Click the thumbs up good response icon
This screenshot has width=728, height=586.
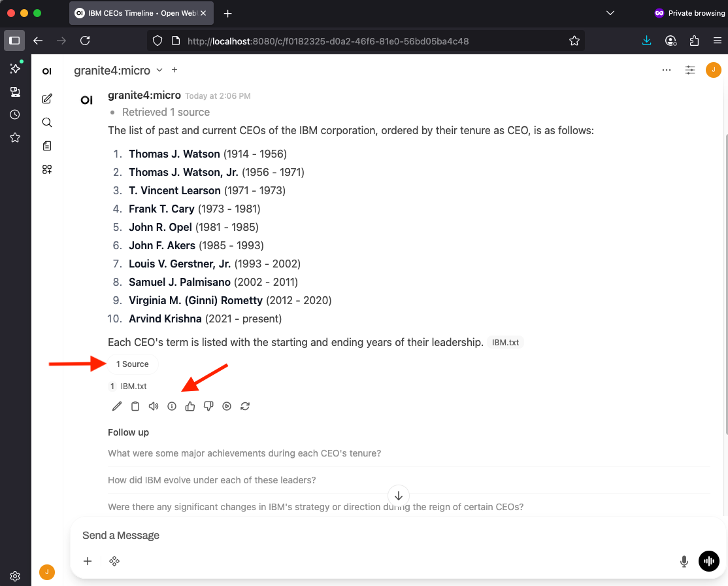tap(190, 406)
